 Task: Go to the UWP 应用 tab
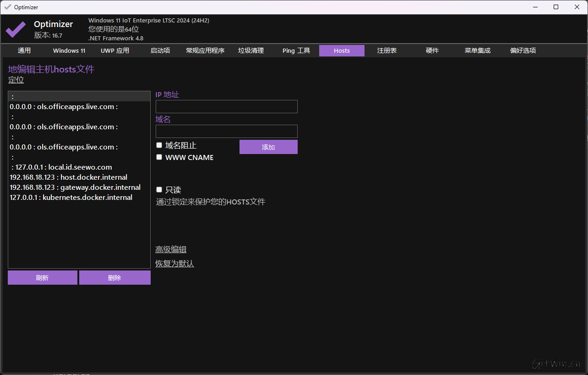pyautogui.click(x=115, y=51)
